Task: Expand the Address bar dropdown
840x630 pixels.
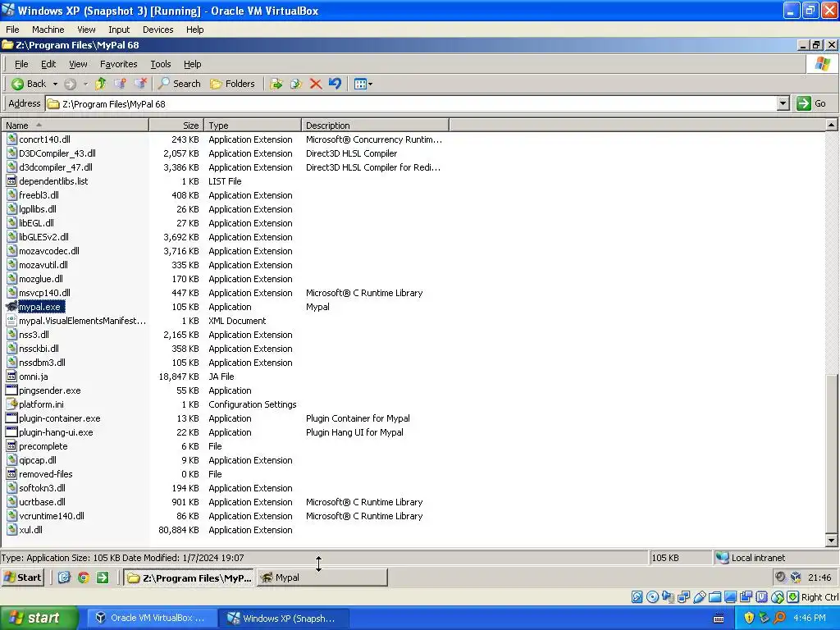Action: (x=783, y=103)
